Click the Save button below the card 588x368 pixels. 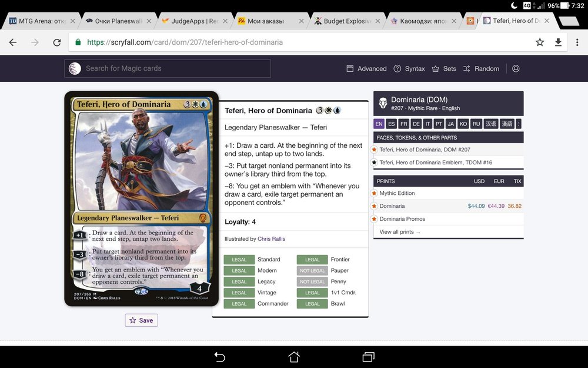(141, 320)
